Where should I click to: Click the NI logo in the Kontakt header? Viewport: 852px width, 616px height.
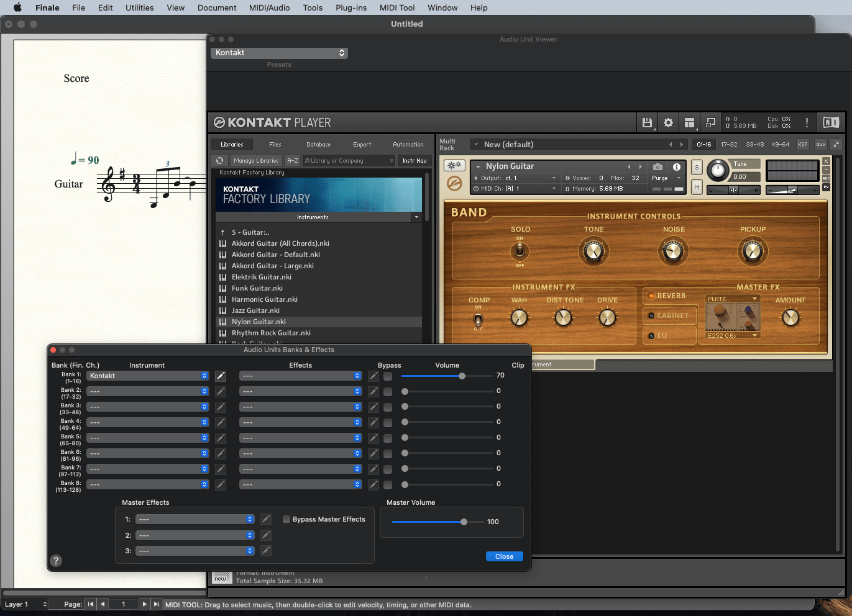[x=831, y=122]
